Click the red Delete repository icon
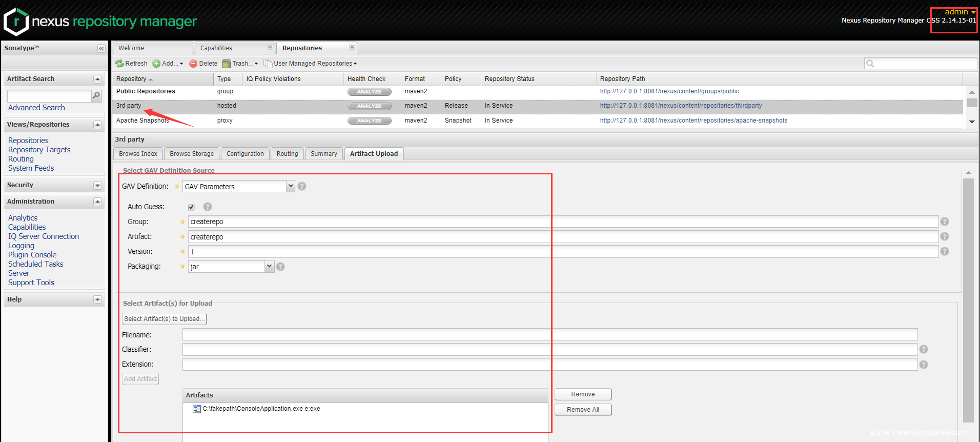 pos(193,64)
